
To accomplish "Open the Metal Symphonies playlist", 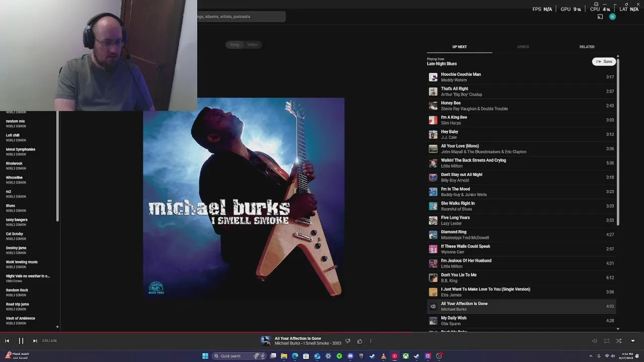I will (21, 149).
